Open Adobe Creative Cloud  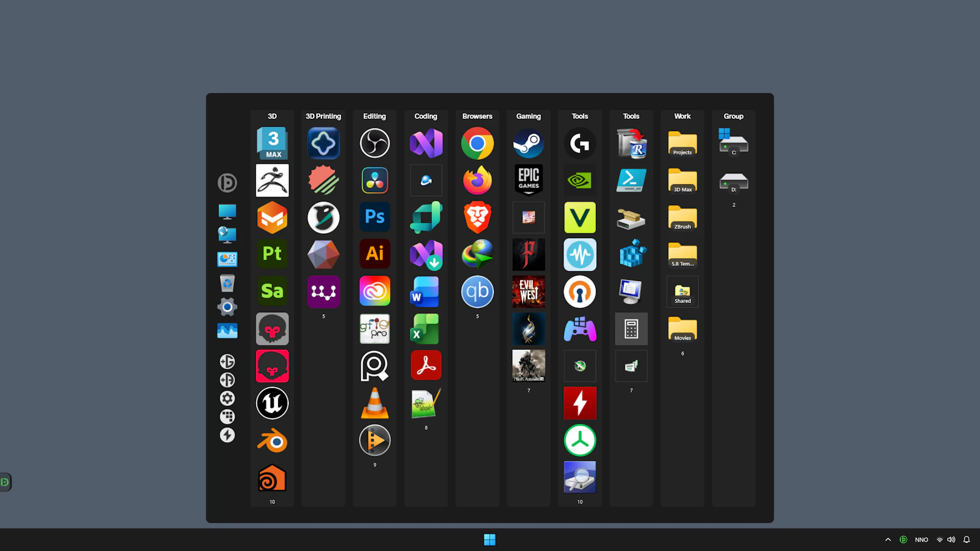[x=375, y=292]
